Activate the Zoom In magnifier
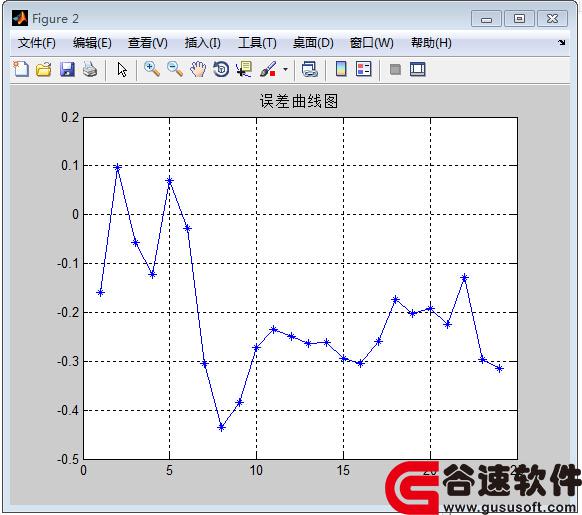Image resolution: width=582 pixels, height=515 pixels. tap(152, 69)
